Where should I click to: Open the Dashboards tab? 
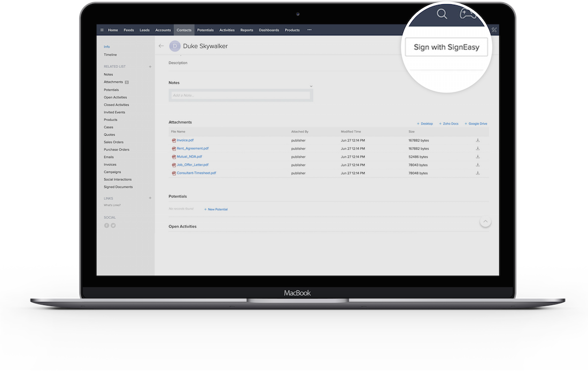pos(269,30)
